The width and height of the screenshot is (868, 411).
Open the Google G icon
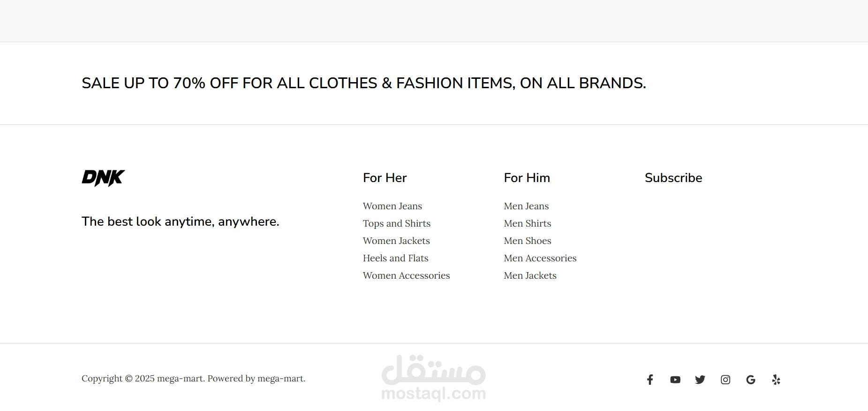(751, 380)
